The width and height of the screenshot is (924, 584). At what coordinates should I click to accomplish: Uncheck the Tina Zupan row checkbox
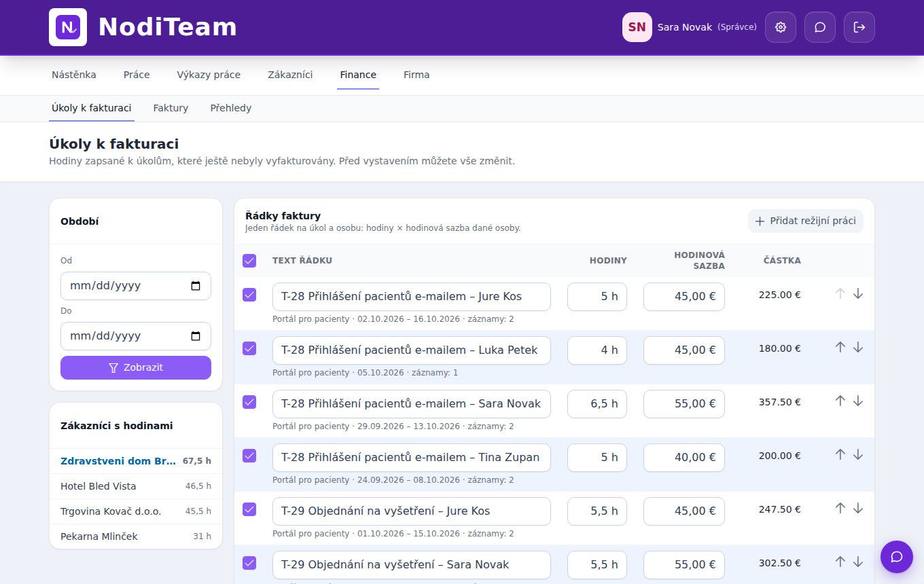coord(249,456)
